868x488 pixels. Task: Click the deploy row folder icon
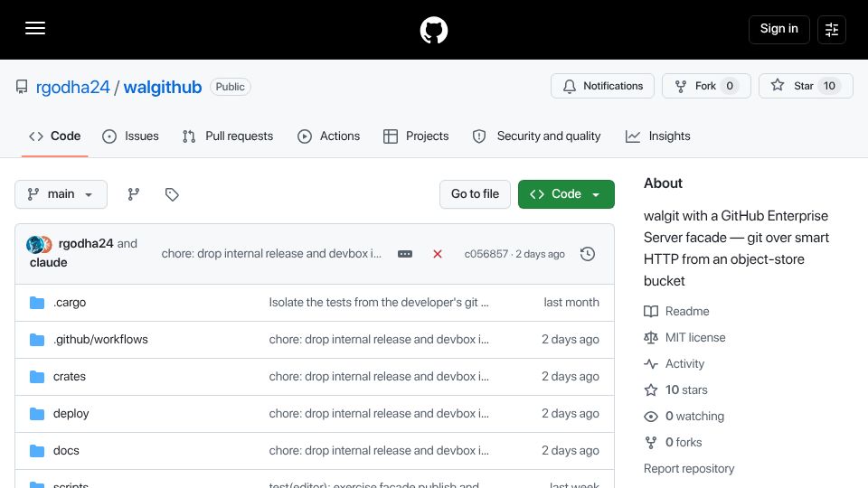(x=37, y=414)
